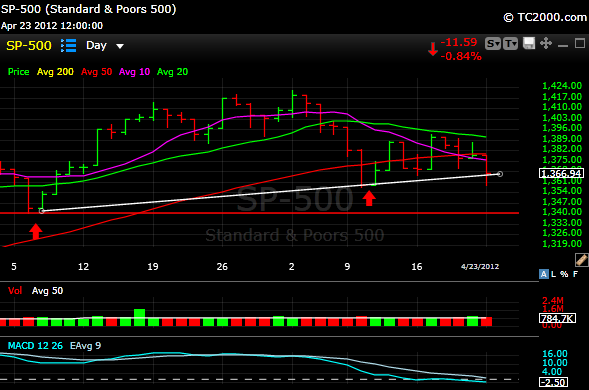The width and height of the screenshot is (589, 390).
Task: Select the Avg 20 moving average label
Action: (172, 72)
